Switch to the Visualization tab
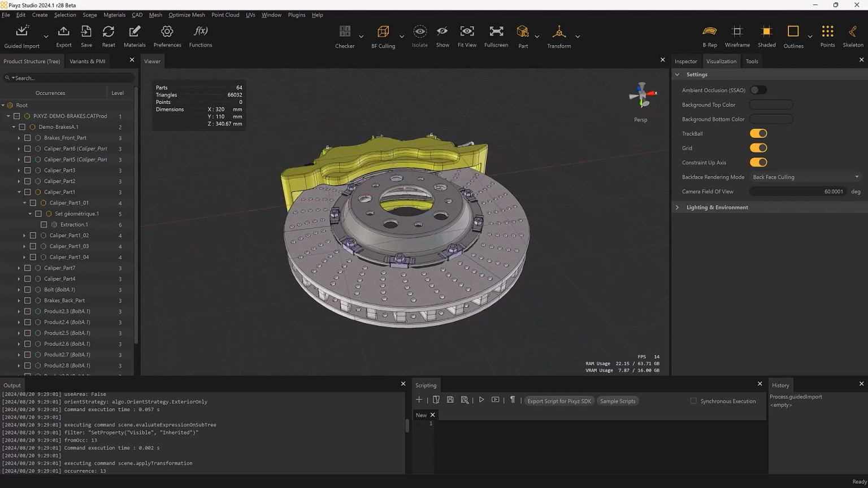Viewport: 868px width, 488px height. coord(721,61)
